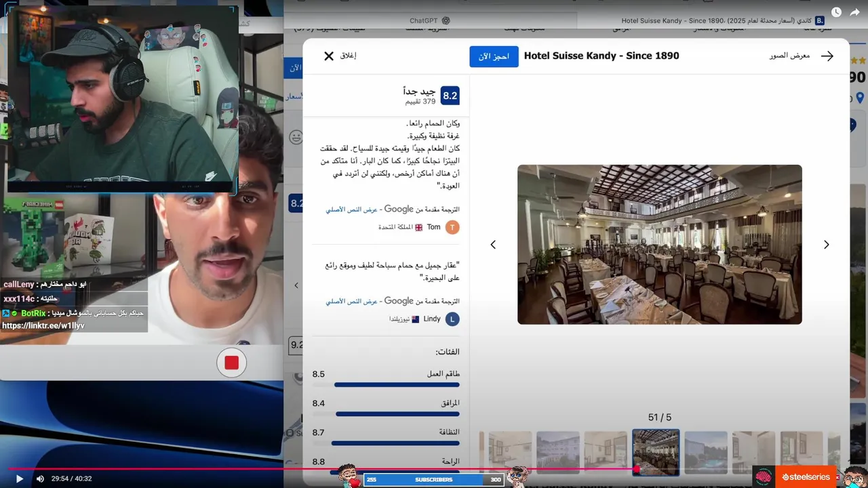Click Lindy's reviewer avatar
The image size is (868, 488).
click(452, 319)
